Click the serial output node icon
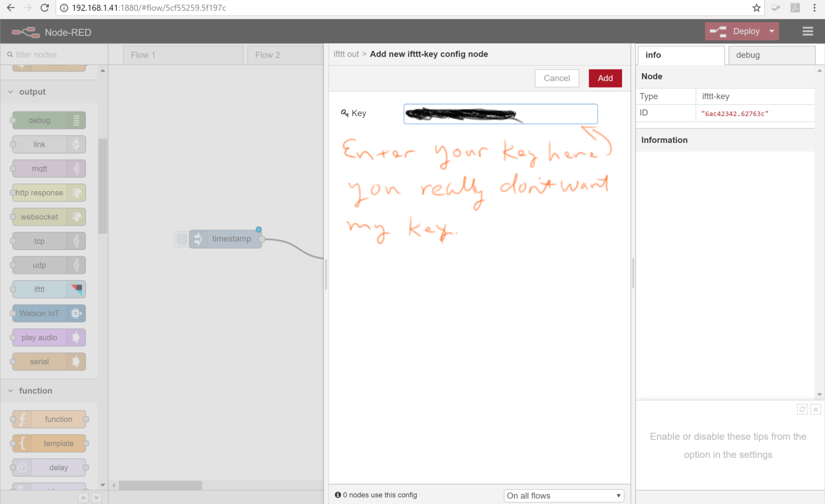Image resolution: width=825 pixels, height=504 pixels. (76, 361)
